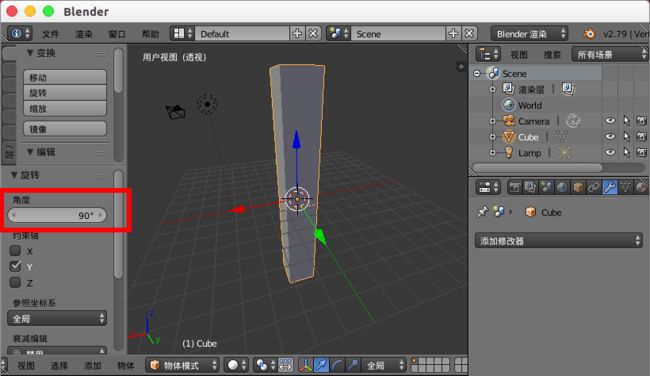
Task: Click the Camera data icon in outliner
Action: point(573,121)
